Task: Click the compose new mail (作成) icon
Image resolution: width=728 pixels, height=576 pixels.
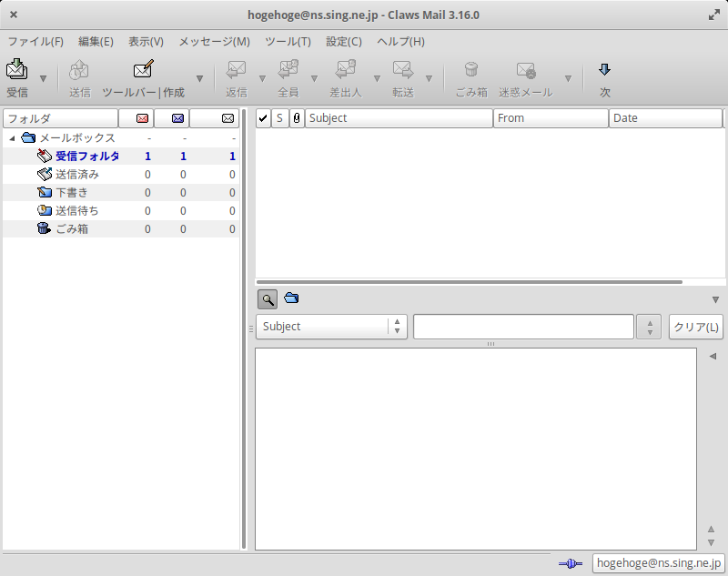Action: pos(143,69)
